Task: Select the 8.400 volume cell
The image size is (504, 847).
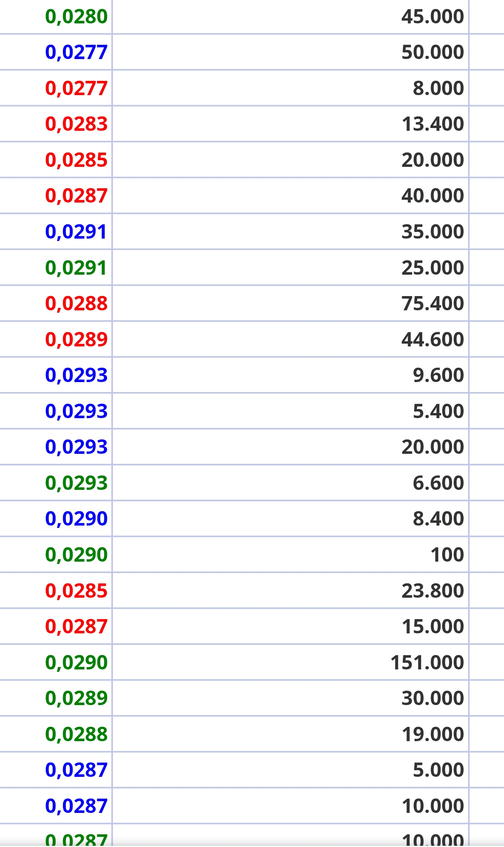Action: [x=438, y=519]
